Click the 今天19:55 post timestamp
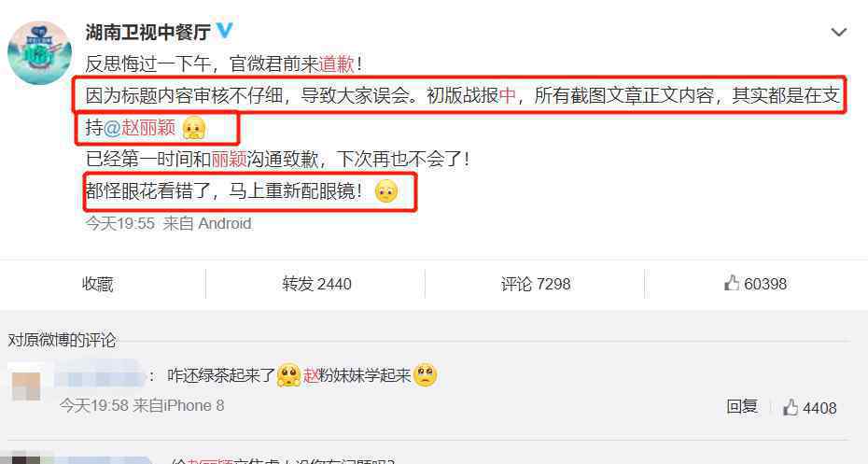Image resolution: width=868 pixels, height=464 pixels. [x=120, y=223]
